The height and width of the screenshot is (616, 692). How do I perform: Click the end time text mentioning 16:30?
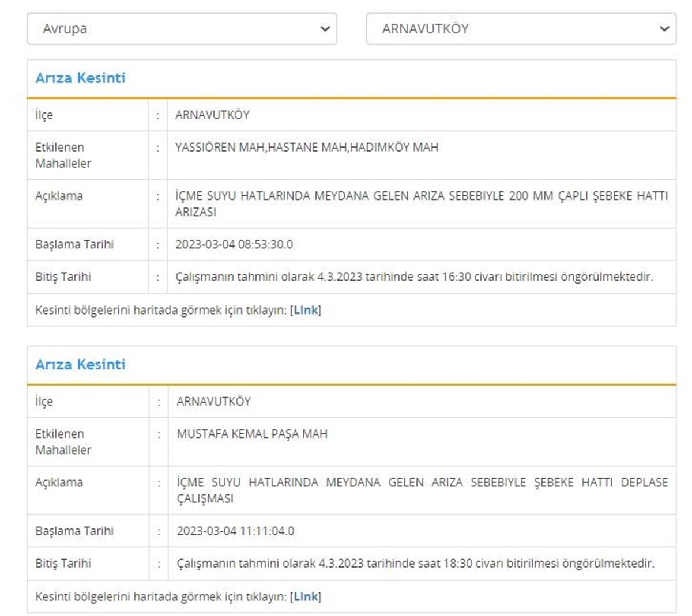tap(414, 277)
